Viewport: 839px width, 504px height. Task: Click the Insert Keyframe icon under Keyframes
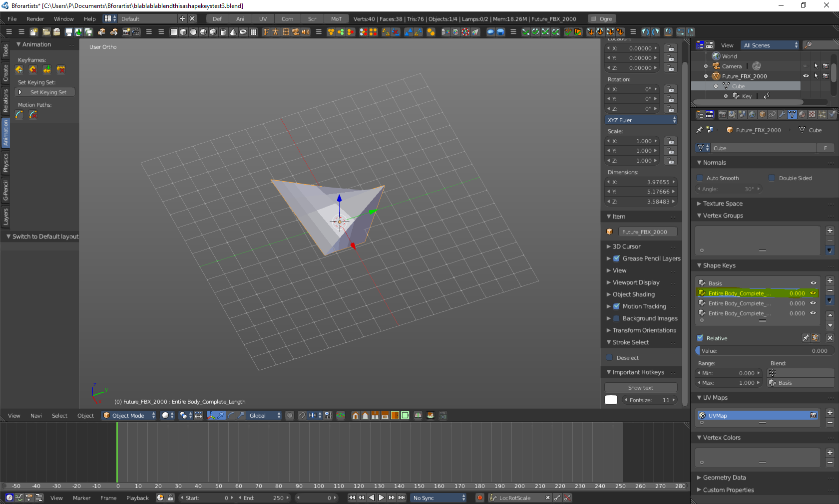pyautogui.click(x=19, y=70)
